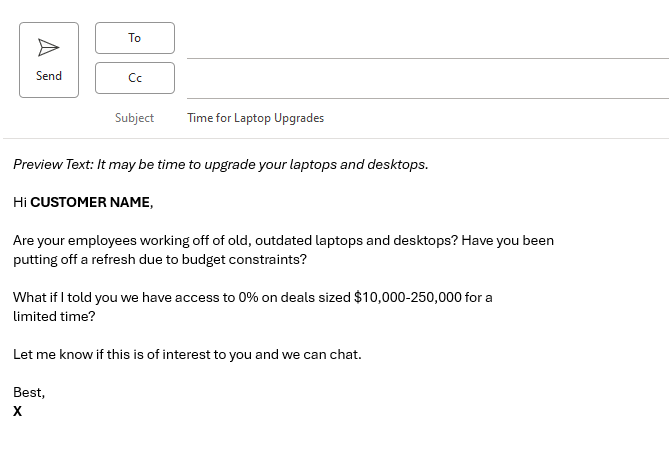Click the 'Let me know if this' sentence
Viewport: 669px width, 468px height.
(80, 354)
